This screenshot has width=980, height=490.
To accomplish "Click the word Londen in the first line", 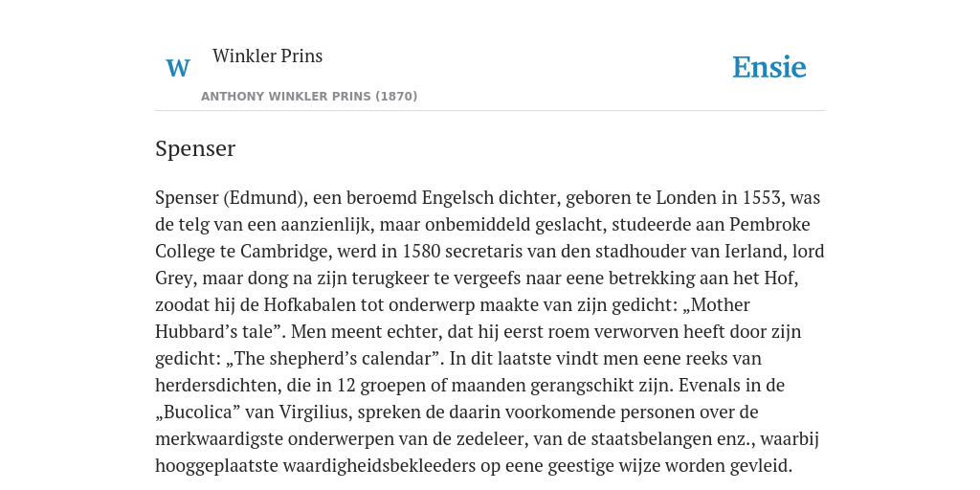I will tap(686, 197).
